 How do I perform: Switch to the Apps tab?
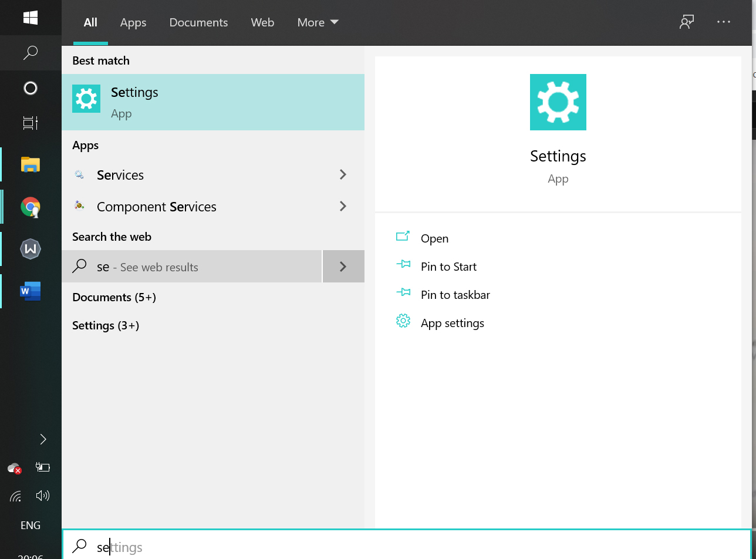click(x=133, y=22)
